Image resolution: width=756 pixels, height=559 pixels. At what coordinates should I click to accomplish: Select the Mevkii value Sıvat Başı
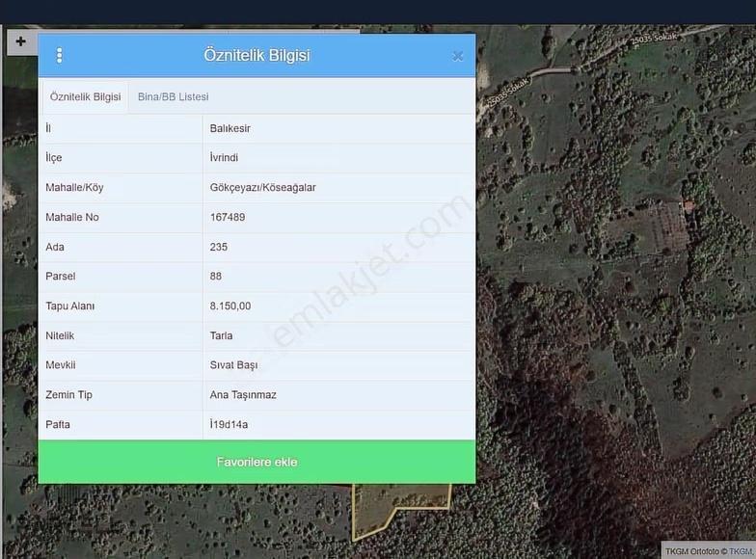click(233, 365)
